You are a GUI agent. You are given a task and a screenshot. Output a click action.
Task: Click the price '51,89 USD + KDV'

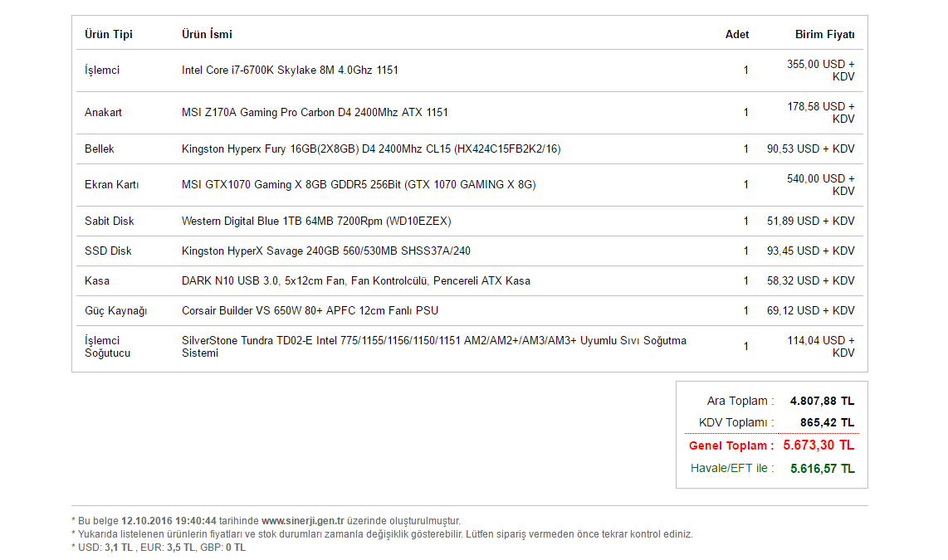[x=811, y=222]
